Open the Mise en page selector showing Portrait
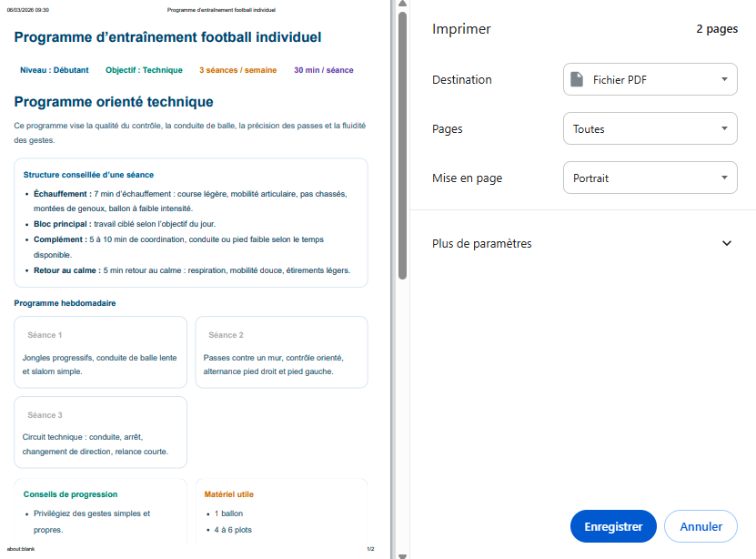756x559 pixels. (x=650, y=177)
